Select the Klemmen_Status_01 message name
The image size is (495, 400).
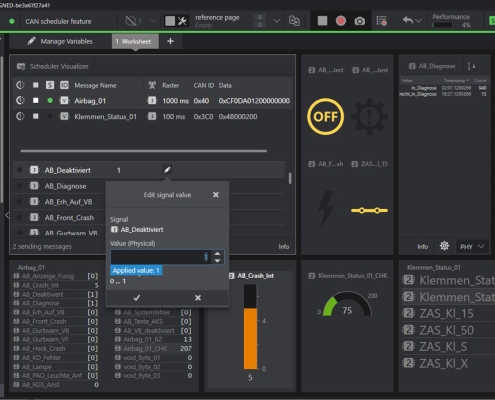(105, 117)
